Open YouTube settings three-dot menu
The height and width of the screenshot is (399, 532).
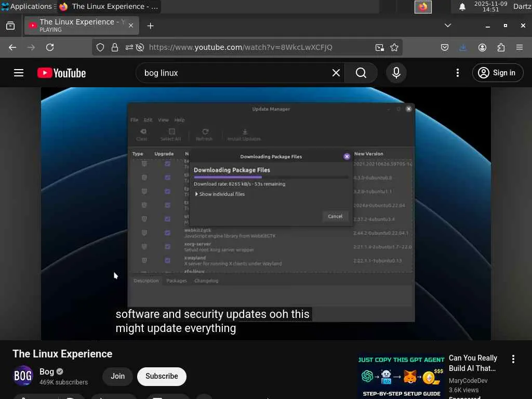coord(457,73)
